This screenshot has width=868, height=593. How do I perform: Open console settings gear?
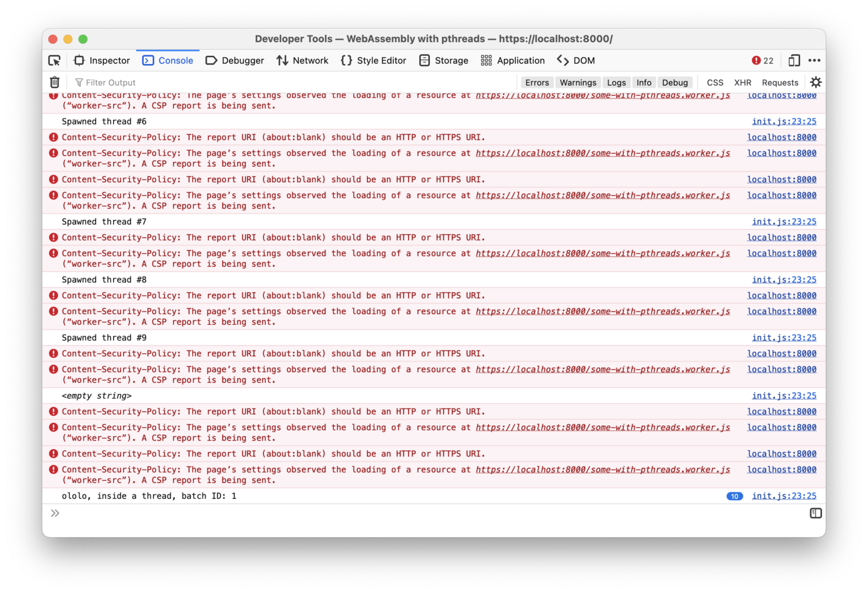coord(816,82)
